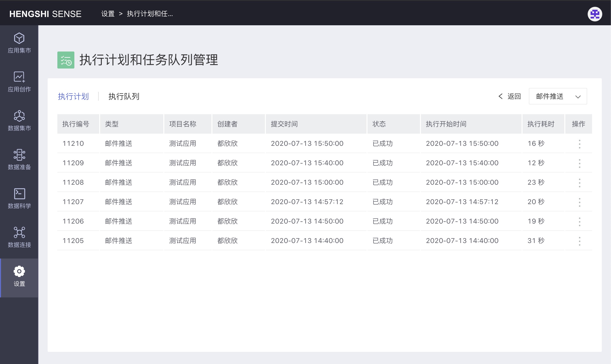The image size is (611, 364).
Task: Click creator 都欣欣 in row 11208
Action: (227, 182)
